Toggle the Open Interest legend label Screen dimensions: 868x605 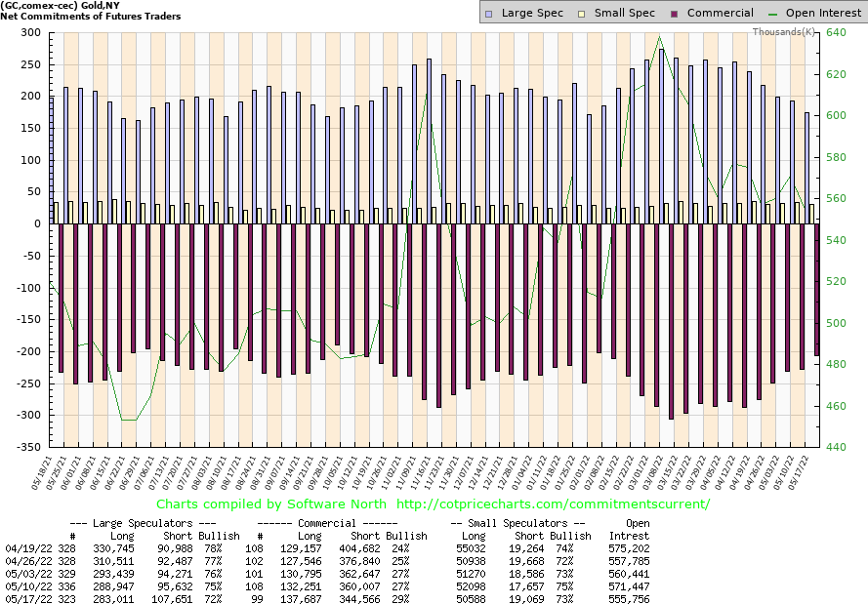pos(822,13)
